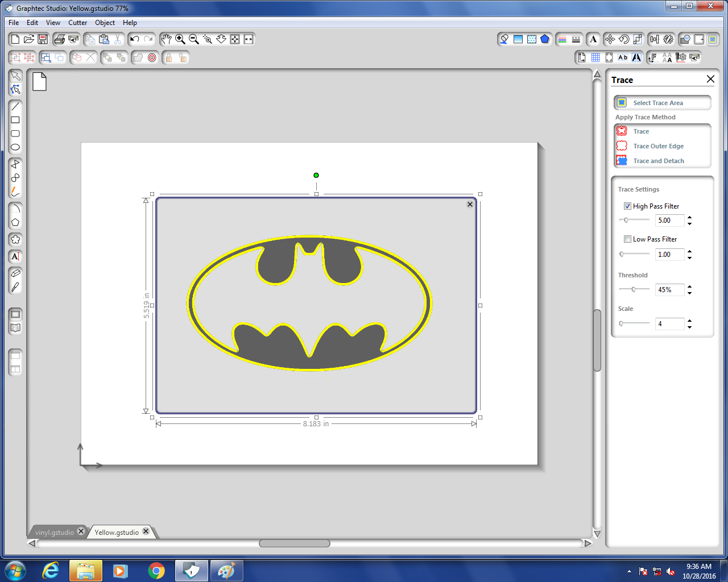Select the Rectangle drawing tool
The image size is (728, 582).
[x=15, y=120]
